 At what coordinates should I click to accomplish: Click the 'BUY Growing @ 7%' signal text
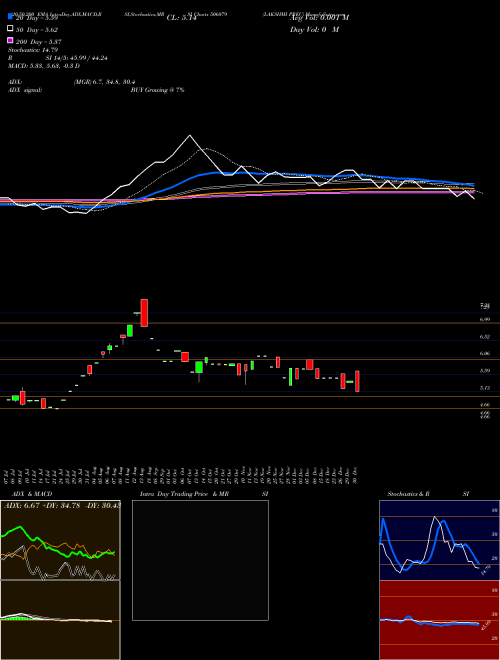point(157,90)
